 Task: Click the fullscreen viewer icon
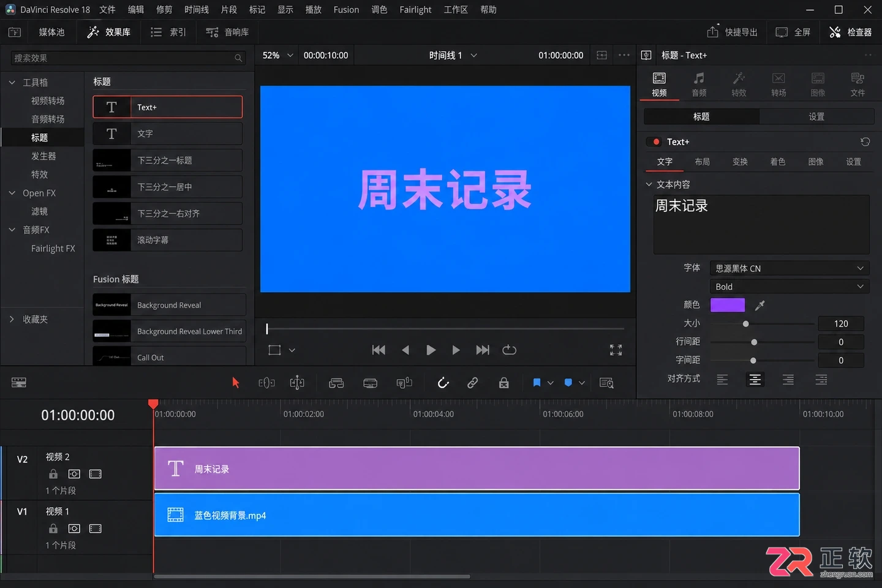click(616, 350)
